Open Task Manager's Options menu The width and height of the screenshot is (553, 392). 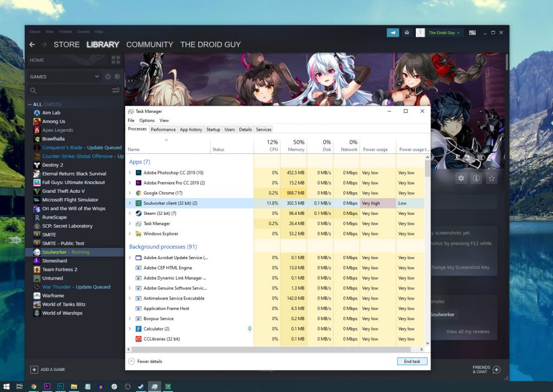[x=147, y=120]
